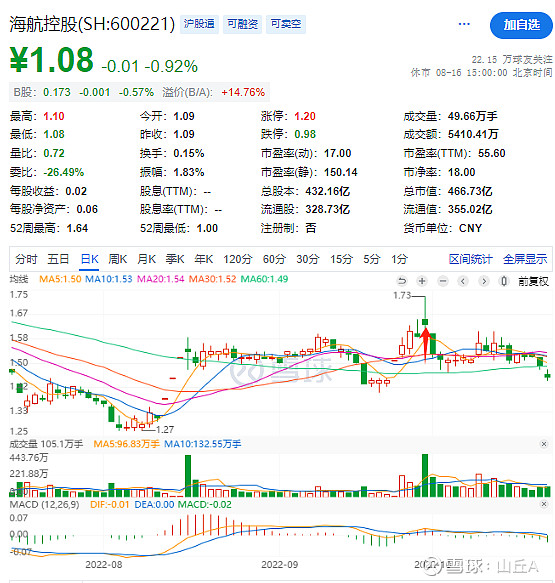This screenshot has width=555, height=583.
Task: Open the three-dot more options menu
Action: [464, 24]
